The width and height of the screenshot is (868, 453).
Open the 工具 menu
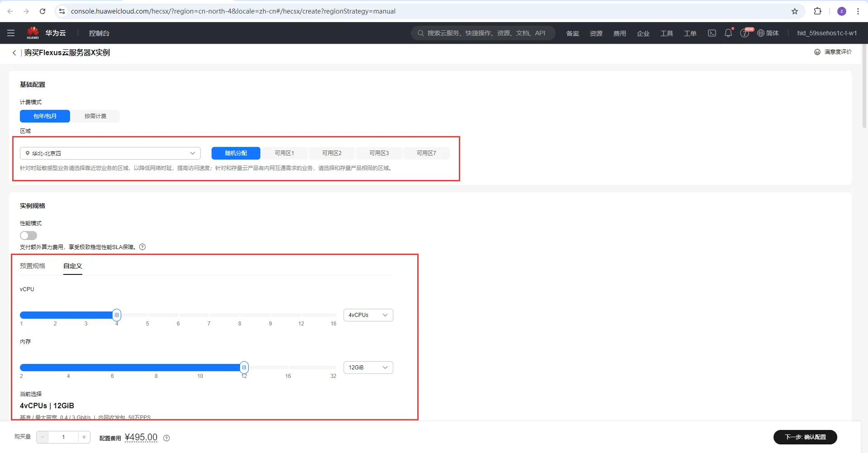coord(667,33)
